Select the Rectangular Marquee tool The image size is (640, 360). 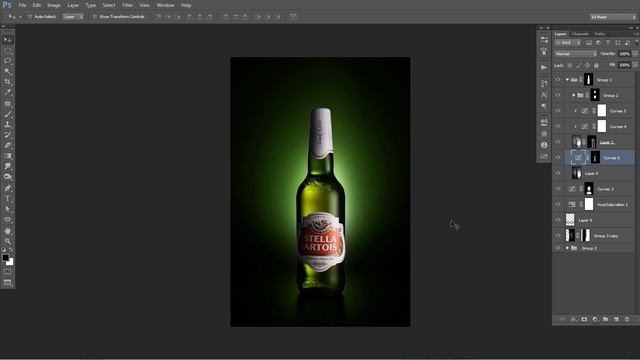[x=7, y=51]
